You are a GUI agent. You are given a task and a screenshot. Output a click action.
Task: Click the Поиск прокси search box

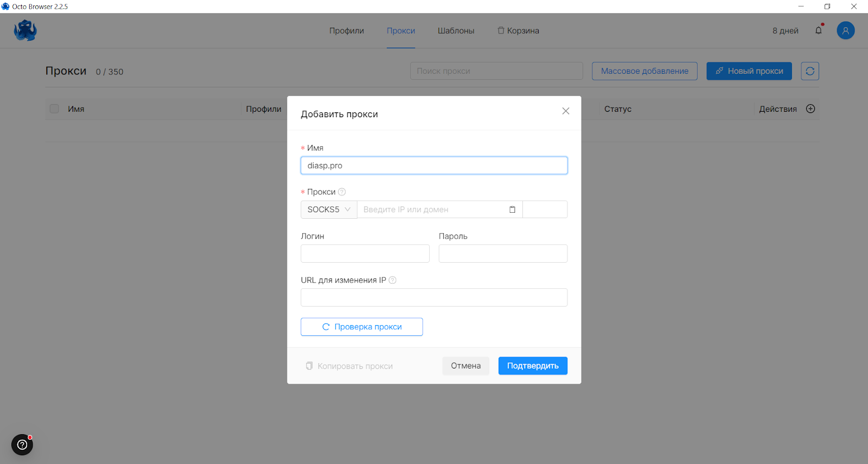[496, 71]
